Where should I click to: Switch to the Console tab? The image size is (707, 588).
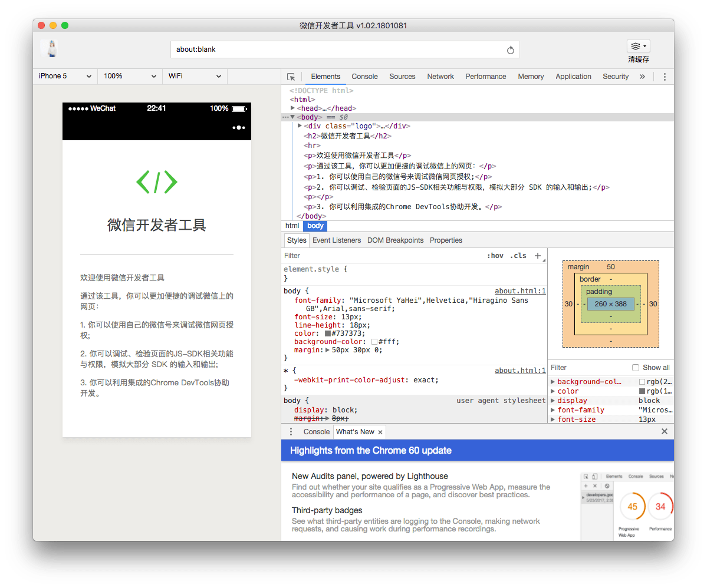(x=364, y=77)
